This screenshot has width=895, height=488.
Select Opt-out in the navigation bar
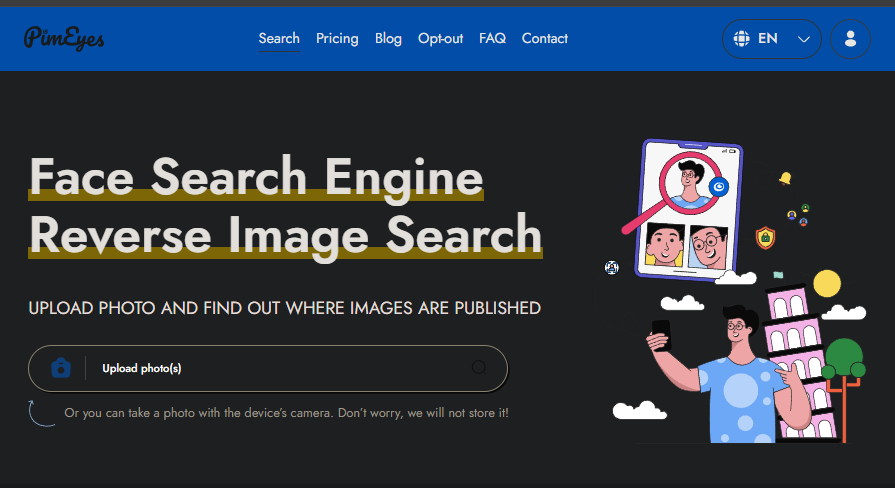[x=440, y=38]
